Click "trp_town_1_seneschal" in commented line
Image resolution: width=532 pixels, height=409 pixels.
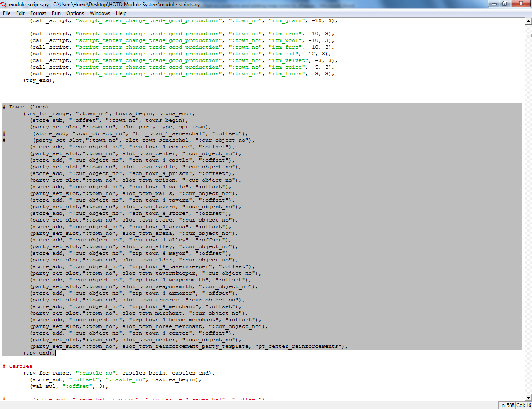pyautogui.click(x=169, y=133)
